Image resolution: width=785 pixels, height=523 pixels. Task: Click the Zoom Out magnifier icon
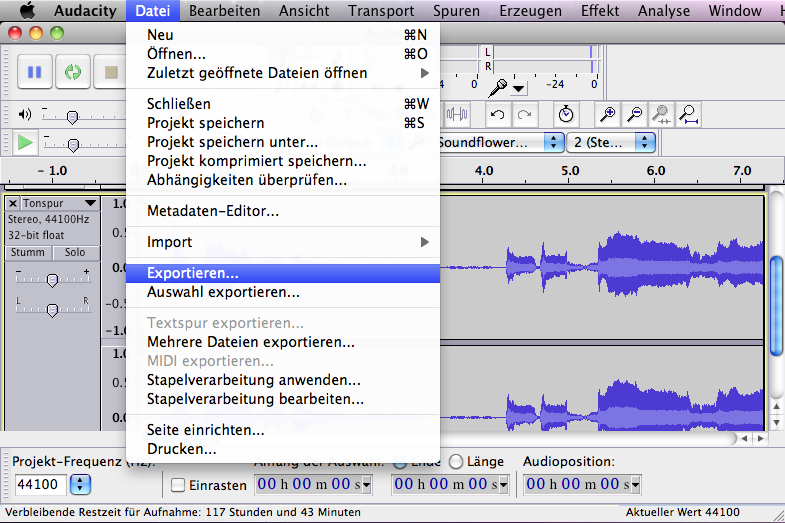pyautogui.click(x=634, y=114)
